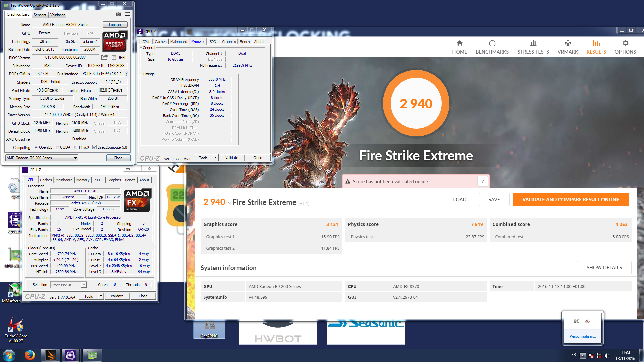Click the network icon in system tray
The height and width of the screenshot is (362, 644).
[x=599, y=356]
